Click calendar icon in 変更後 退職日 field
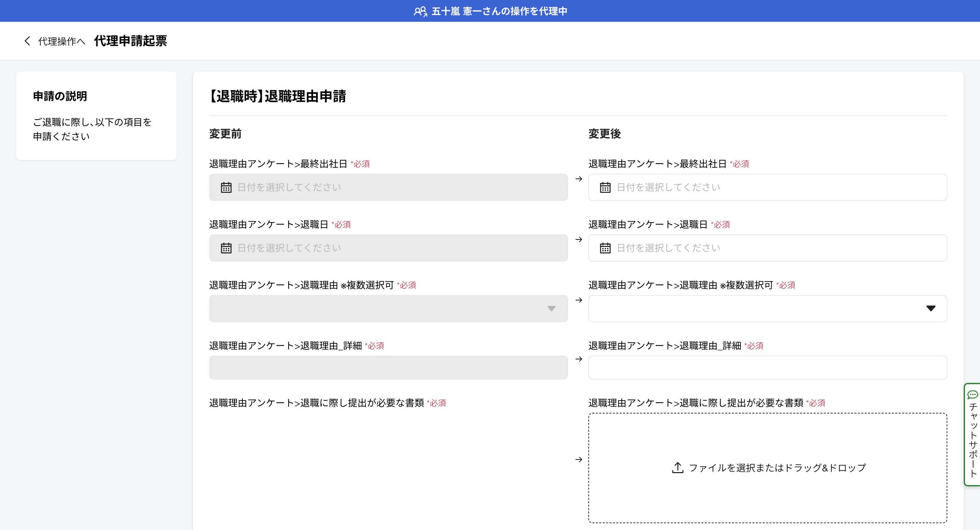The height and width of the screenshot is (530, 980). [x=605, y=248]
